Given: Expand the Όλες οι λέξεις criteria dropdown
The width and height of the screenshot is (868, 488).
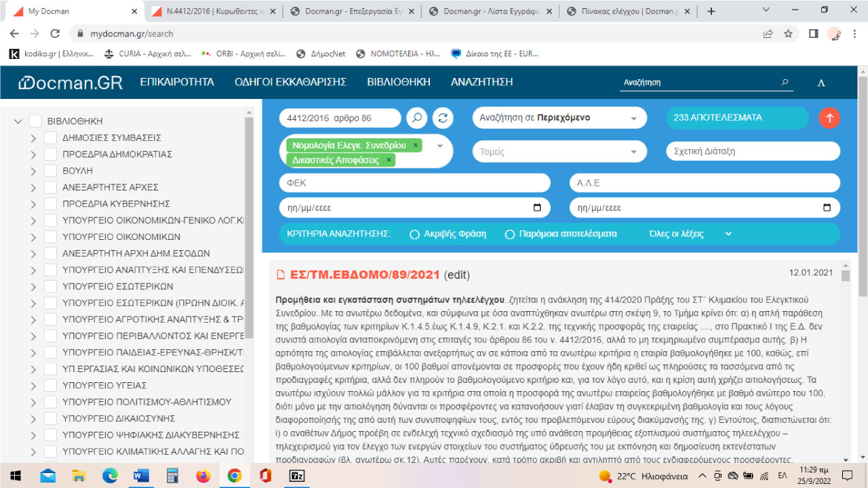Looking at the screenshot, I should coord(728,233).
